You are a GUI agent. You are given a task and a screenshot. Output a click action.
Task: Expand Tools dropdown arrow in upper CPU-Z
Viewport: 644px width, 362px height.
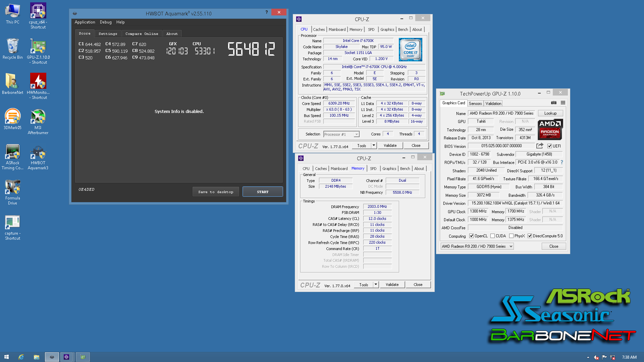(x=374, y=145)
